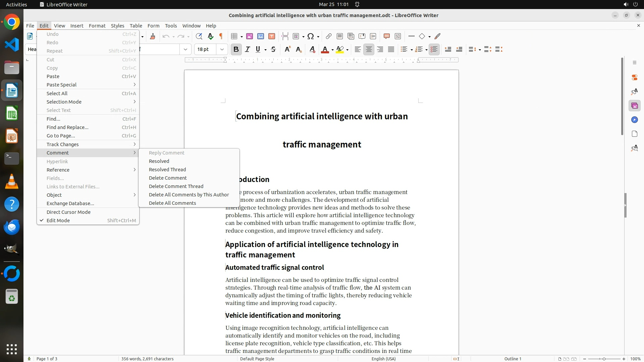Click the Insert Table icon
644x362 pixels.
coord(234,36)
